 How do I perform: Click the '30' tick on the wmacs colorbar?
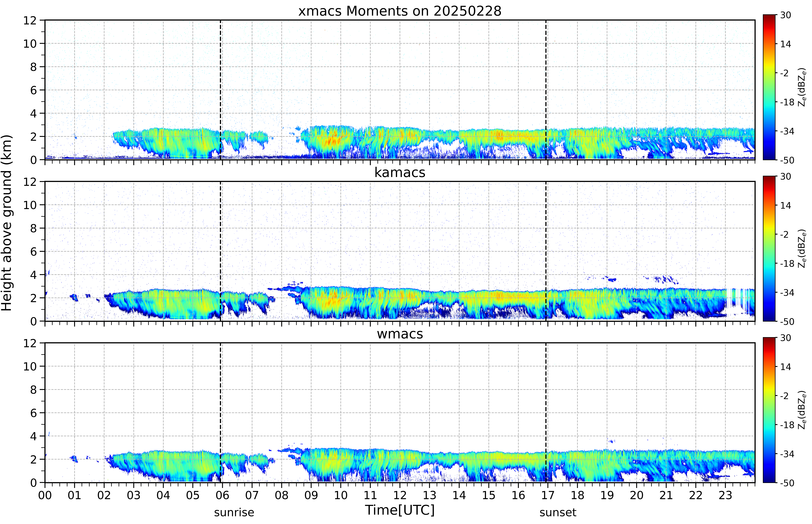coord(785,338)
